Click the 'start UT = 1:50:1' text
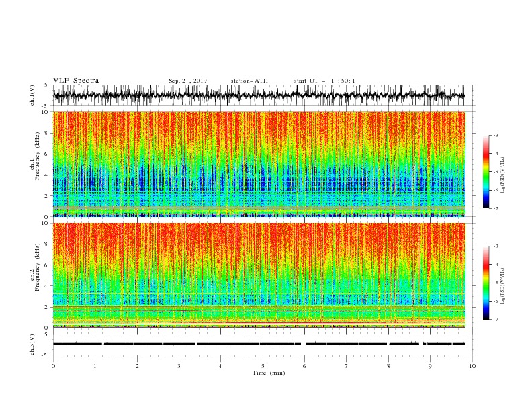The image size is (532, 411). [x=324, y=81]
